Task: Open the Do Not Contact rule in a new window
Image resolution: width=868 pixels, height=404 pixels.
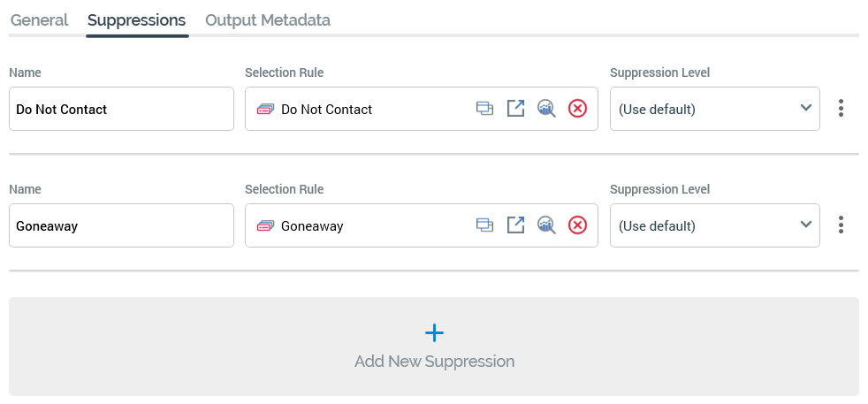Action: click(x=515, y=109)
